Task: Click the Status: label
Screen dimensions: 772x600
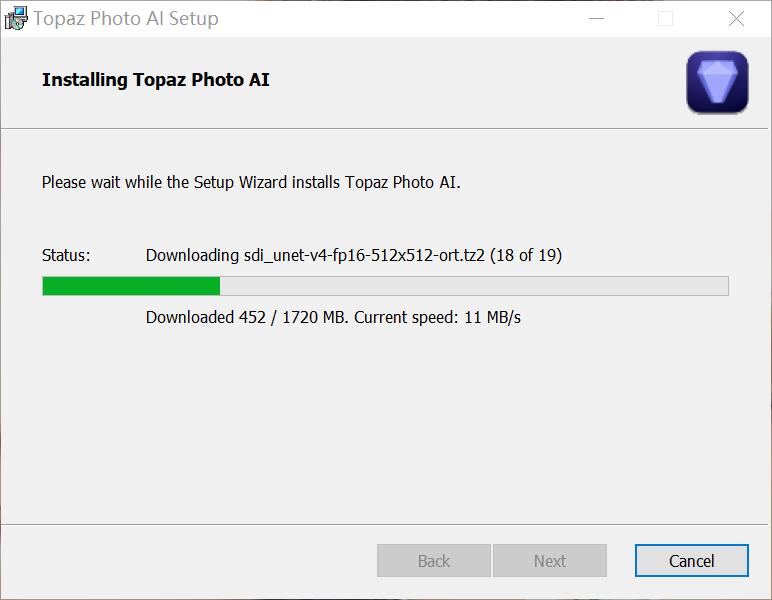Action: coord(66,255)
